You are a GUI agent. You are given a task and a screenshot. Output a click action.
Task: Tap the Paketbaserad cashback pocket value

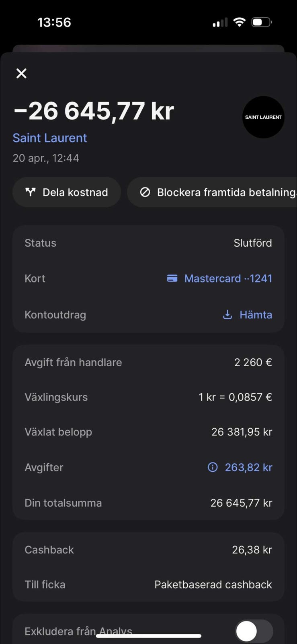tap(213, 584)
